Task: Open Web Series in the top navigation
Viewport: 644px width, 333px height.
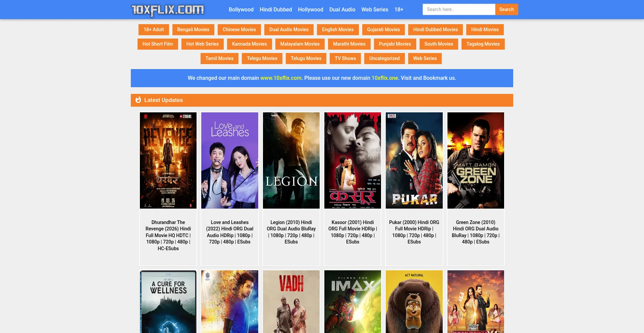Action: click(x=375, y=10)
